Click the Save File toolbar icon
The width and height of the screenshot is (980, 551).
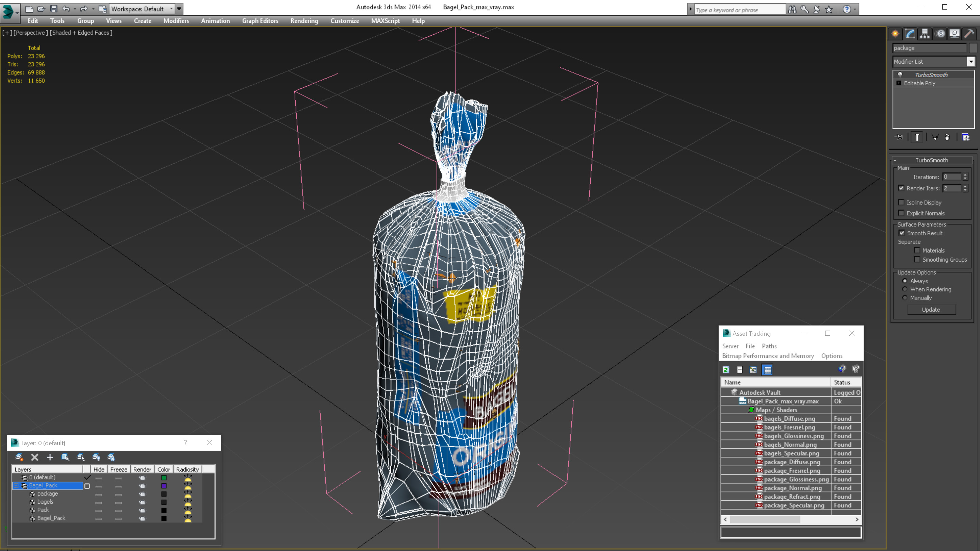[x=54, y=9]
